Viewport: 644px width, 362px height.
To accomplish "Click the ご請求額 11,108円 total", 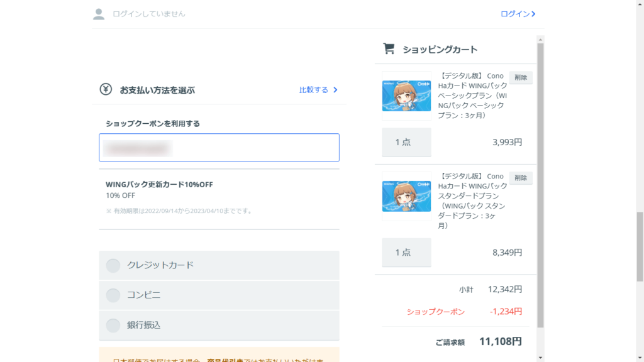I will 479,341.
